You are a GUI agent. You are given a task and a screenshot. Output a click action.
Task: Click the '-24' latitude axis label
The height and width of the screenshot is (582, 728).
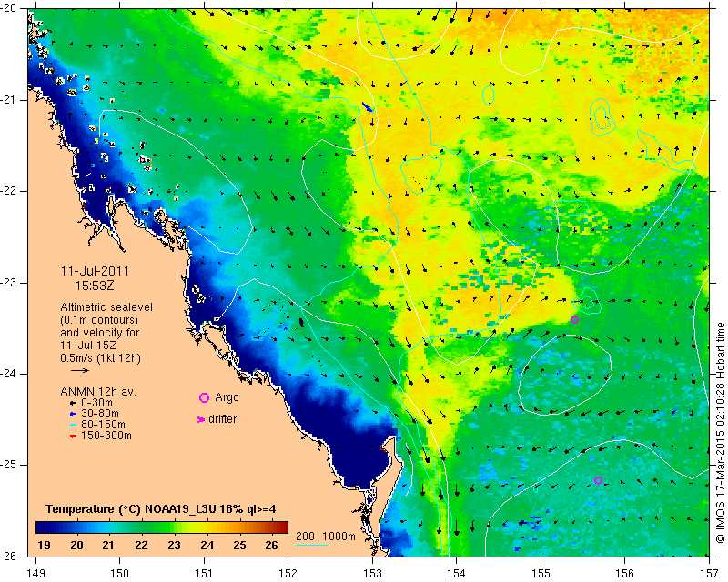pos(9,374)
